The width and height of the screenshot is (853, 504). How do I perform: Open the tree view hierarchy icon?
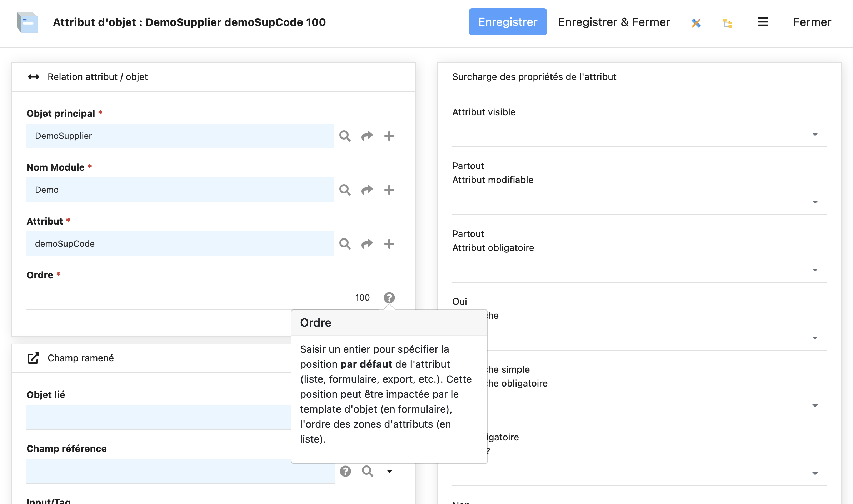(x=728, y=23)
